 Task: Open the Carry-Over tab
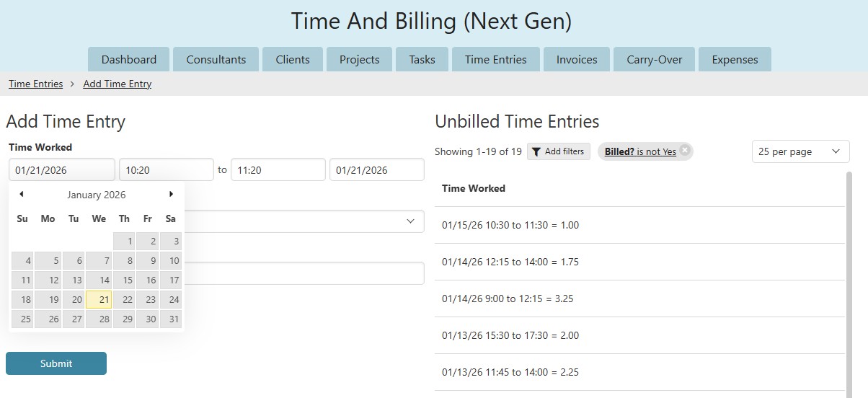pos(654,59)
